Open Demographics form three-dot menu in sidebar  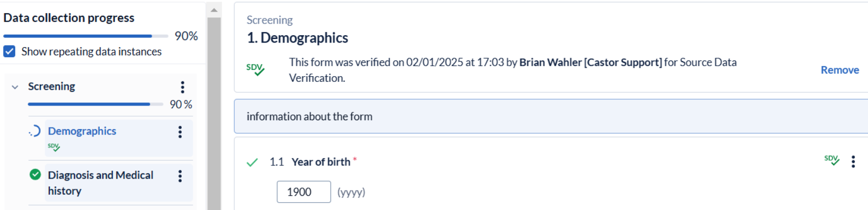click(x=180, y=132)
